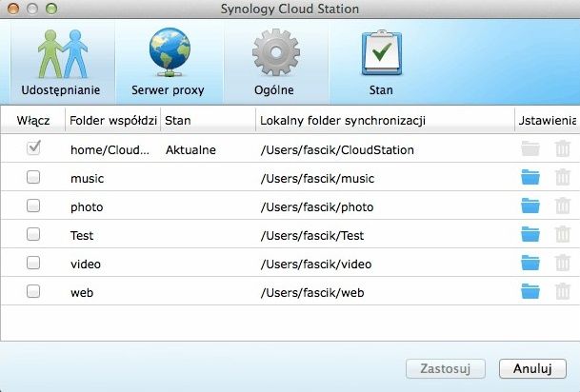Click trash icon in web row
580x392 pixels.
(x=563, y=291)
